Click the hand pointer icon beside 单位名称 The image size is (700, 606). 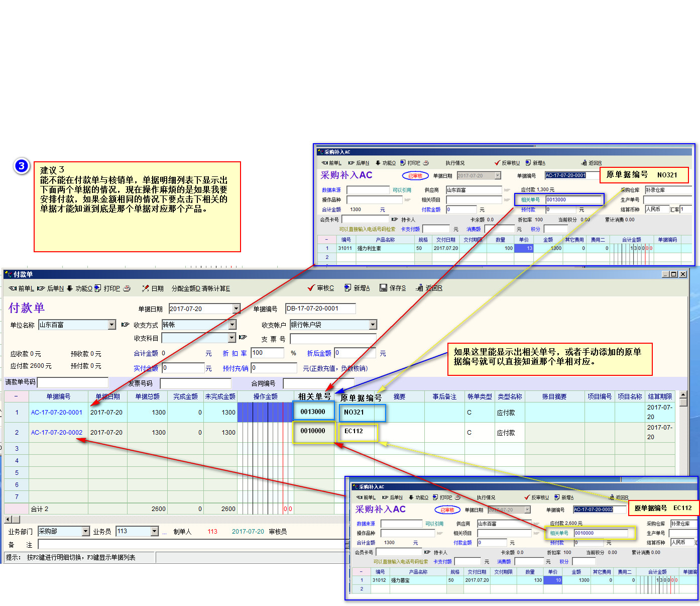(126, 325)
